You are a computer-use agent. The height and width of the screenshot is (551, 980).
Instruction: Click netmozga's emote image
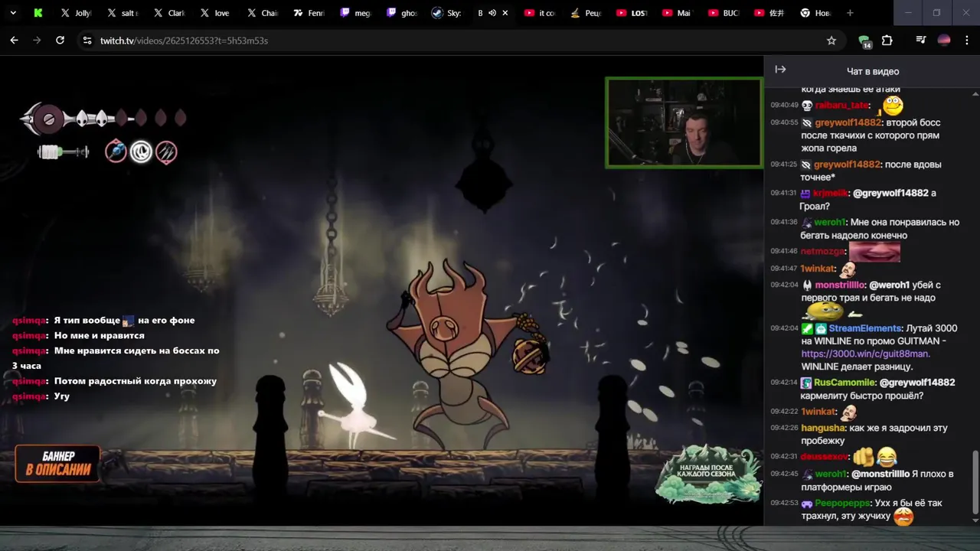(x=874, y=251)
